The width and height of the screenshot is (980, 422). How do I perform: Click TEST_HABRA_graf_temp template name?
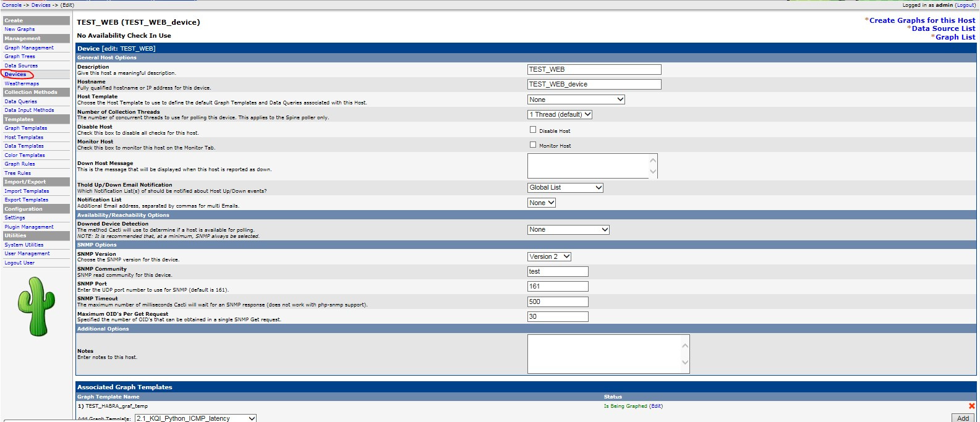tap(116, 406)
